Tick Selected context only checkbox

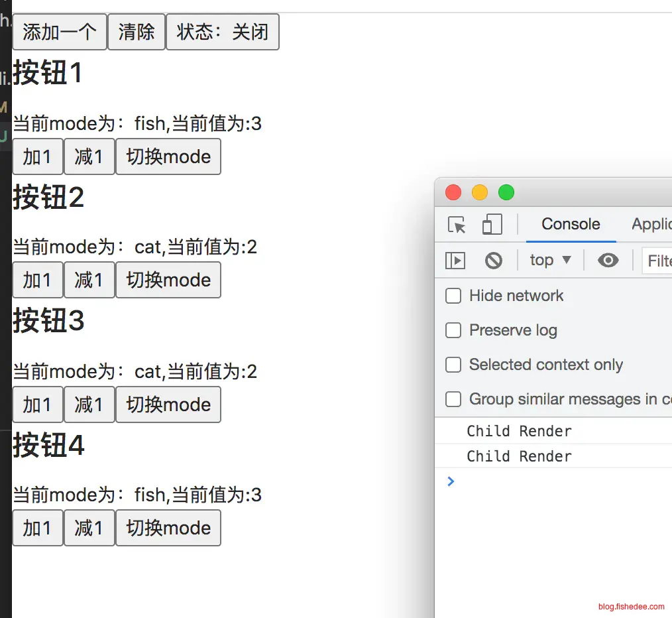click(453, 365)
